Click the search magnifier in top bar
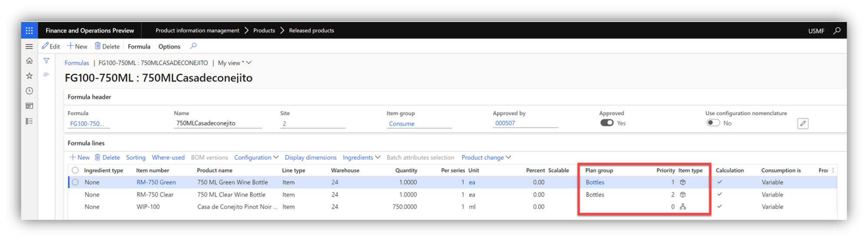Viewport: 868px width, 241px height. click(x=837, y=30)
